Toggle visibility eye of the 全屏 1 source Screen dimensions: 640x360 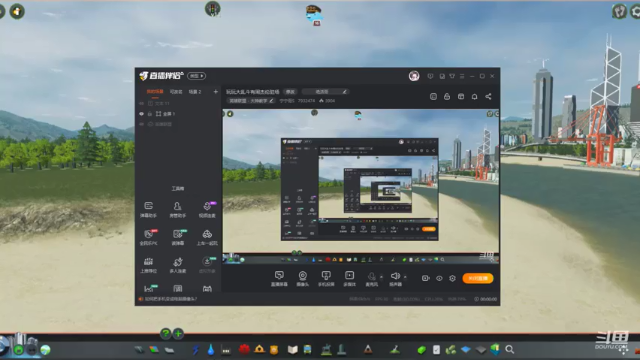tap(142, 114)
